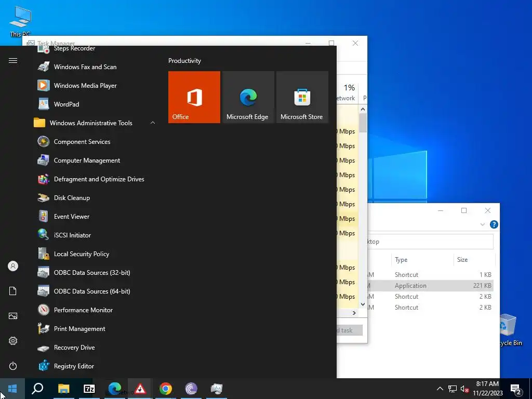Open the user account icon in Start

pyautogui.click(x=13, y=266)
